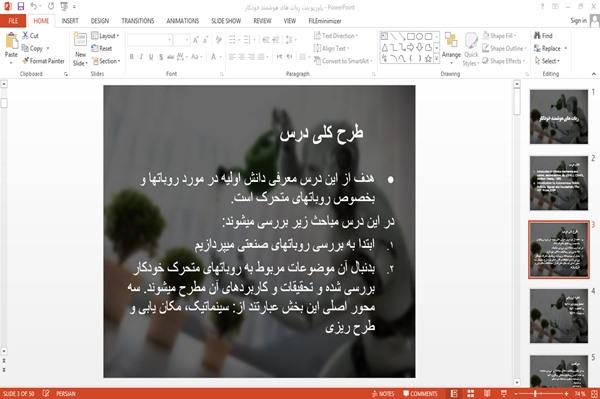
Task: Open Shape Effects menu
Action: pos(504,61)
